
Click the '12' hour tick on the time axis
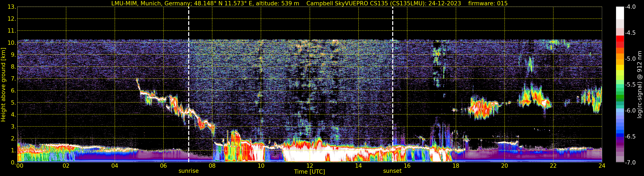[310, 166]
